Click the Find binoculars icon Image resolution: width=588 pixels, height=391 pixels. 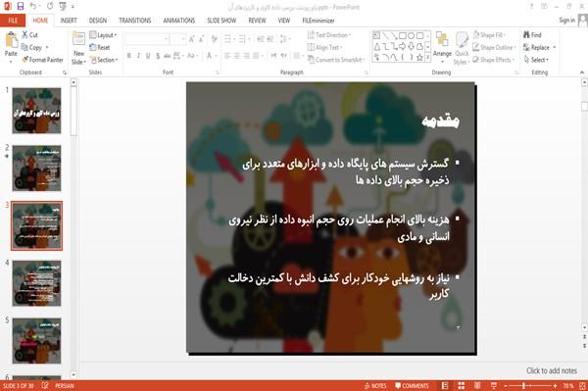[x=526, y=34]
